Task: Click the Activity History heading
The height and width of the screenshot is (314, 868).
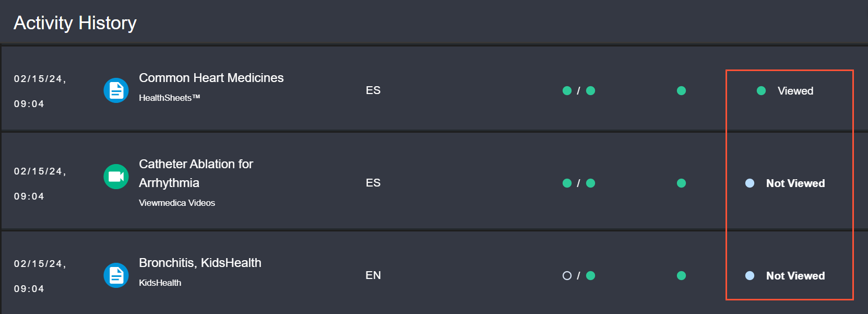Action: pos(75,23)
